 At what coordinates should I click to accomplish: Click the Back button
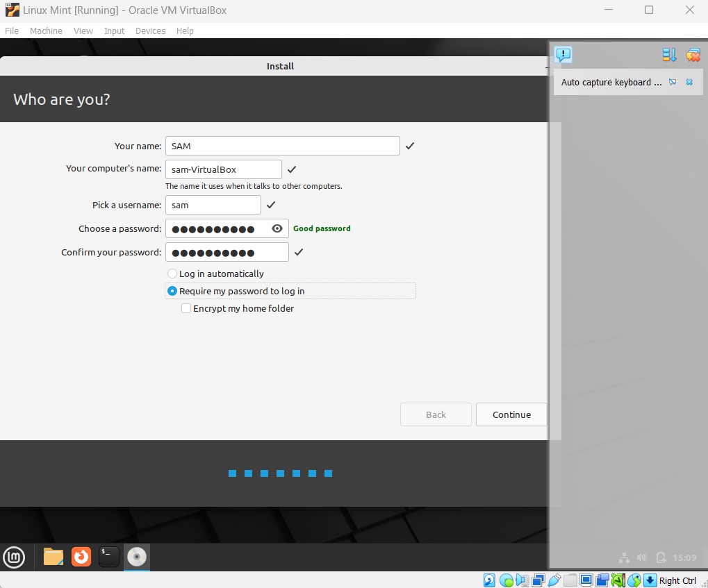(436, 414)
